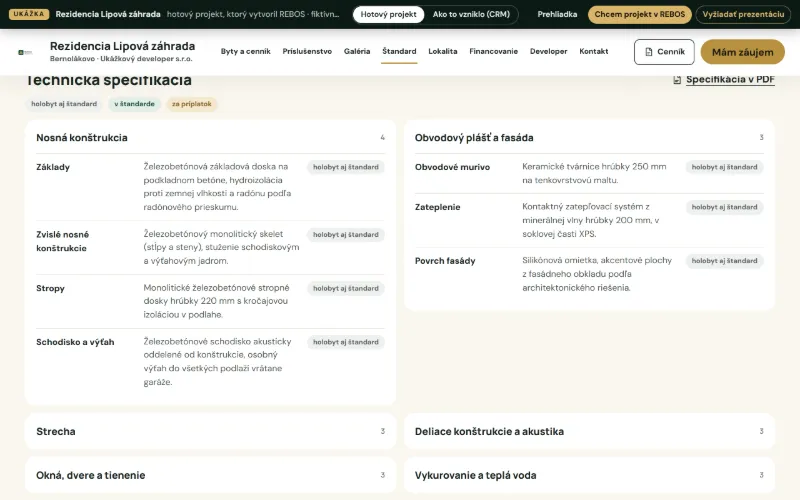800x500 pixels.
Task: Click the Prehliadka link
Action: click(557, 14)
